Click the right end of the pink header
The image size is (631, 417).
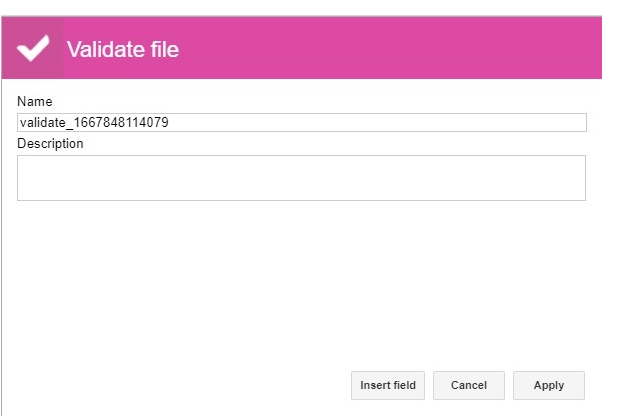(563, 48)
